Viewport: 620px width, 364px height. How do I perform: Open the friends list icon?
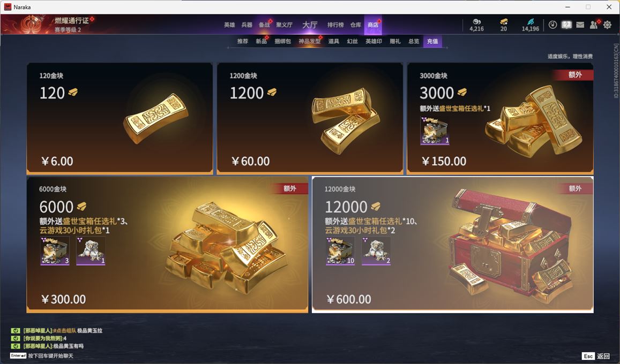pos(594,25)
